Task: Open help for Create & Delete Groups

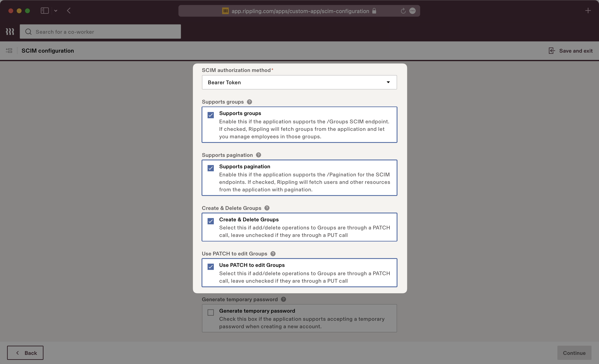Action: click(x=266, y=208)
